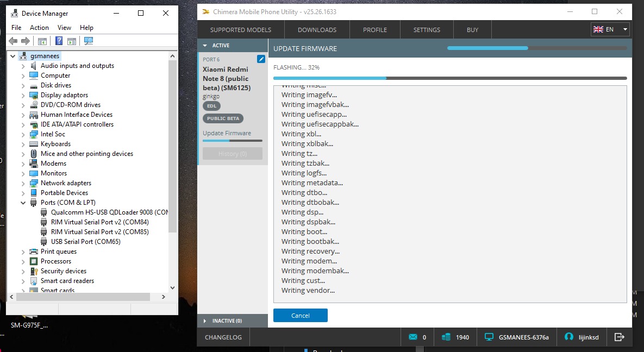Expand the Modems node
The image size is (644, 352).
[23, 164]
